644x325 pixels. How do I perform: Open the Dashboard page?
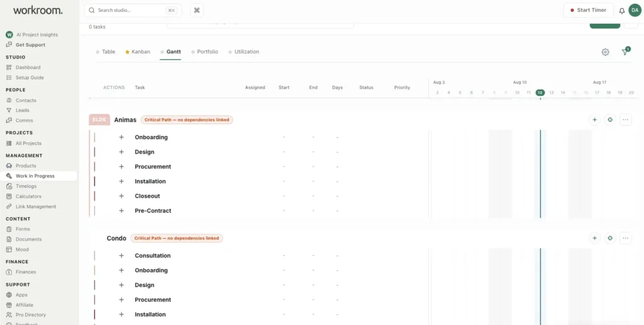28,67
